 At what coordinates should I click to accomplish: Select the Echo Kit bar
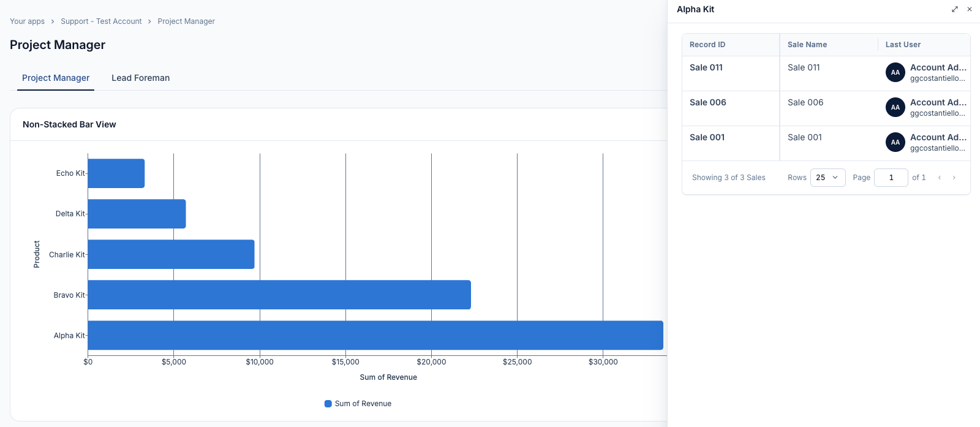point(116,173)
